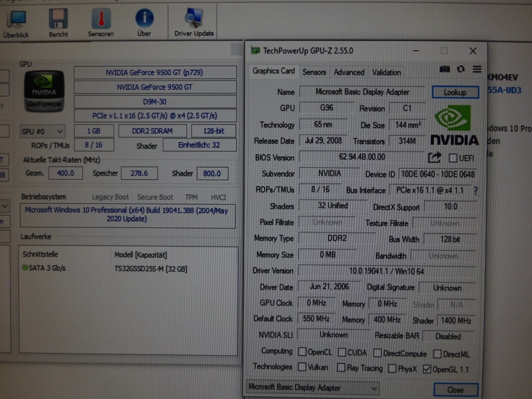
Task: Select the Shader 800.0 clock value
Action: pyautogui.click(x=212, y=174)
